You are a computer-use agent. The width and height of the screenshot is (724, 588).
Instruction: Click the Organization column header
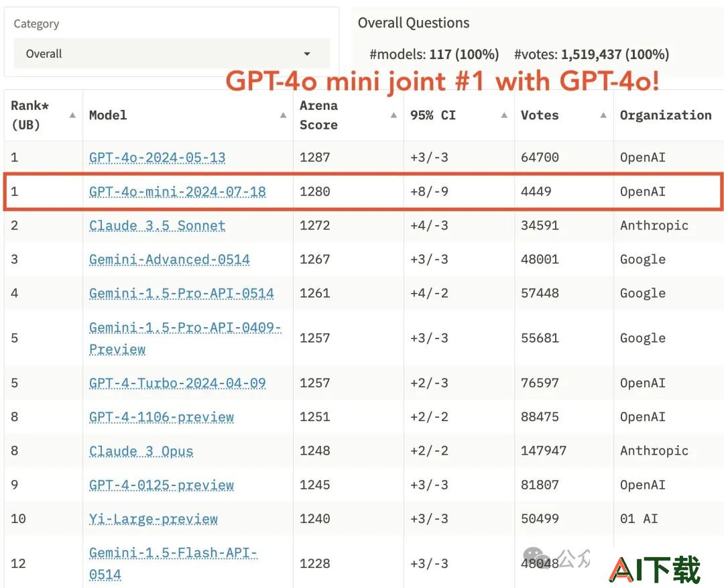click(666, 115)
